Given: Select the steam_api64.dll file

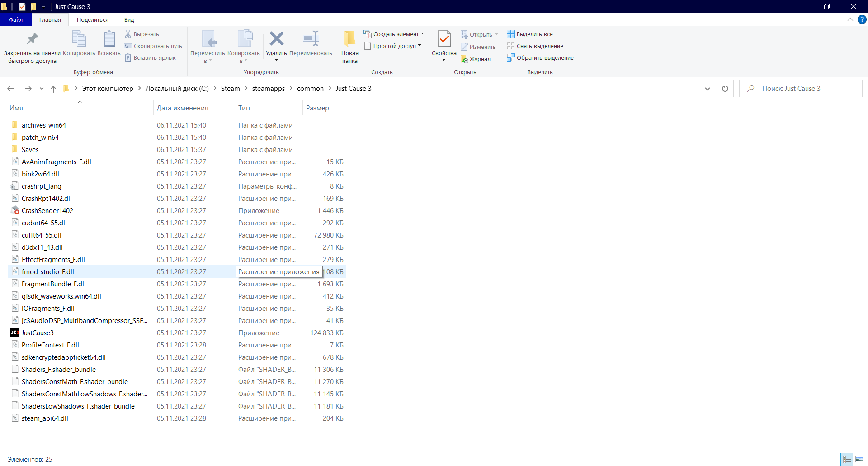Looking at the screenshot, I should pyautogui.click(x=177, y=418).
